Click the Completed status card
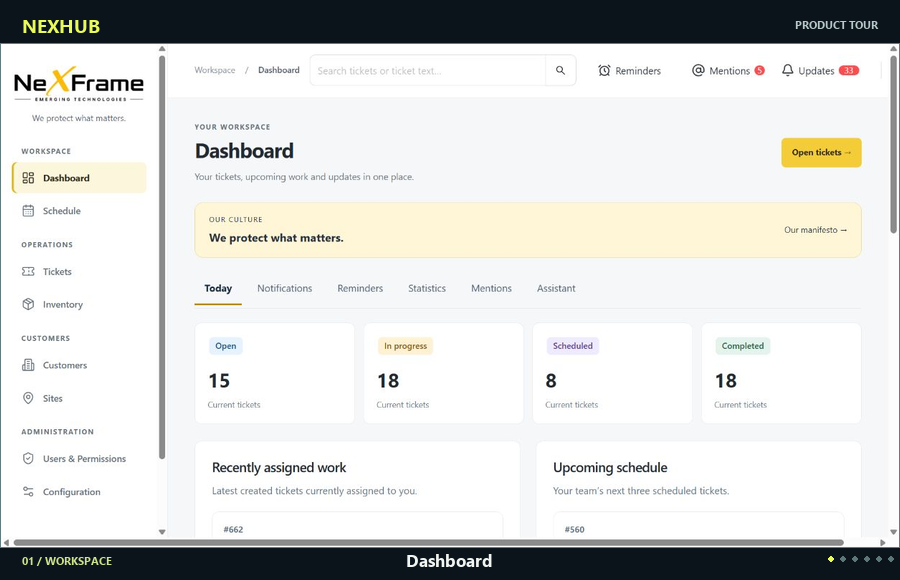The height and width of the screenshot is (580, 900). coord(781,373)
